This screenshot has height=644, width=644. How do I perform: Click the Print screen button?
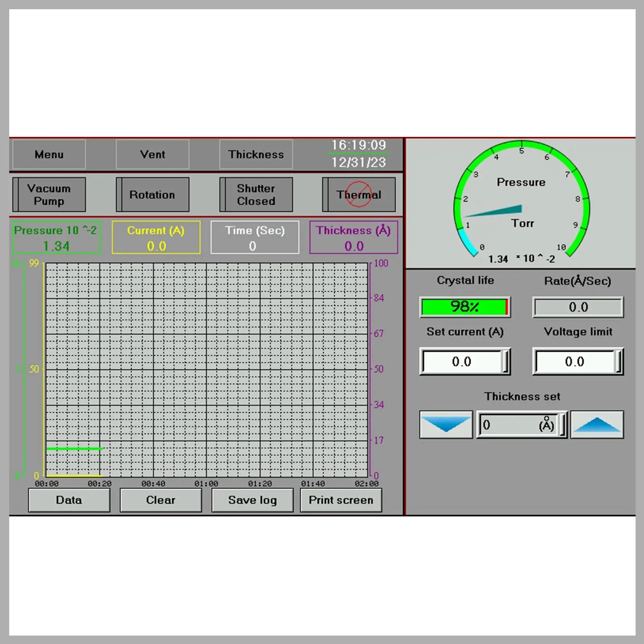(341, 500)
